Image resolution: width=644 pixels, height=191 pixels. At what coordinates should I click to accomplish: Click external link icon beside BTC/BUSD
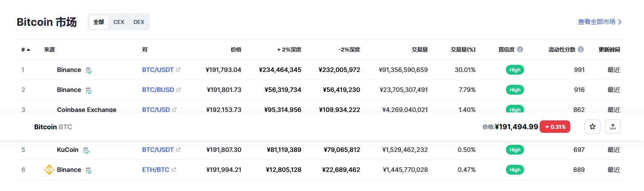pos(179,90)
